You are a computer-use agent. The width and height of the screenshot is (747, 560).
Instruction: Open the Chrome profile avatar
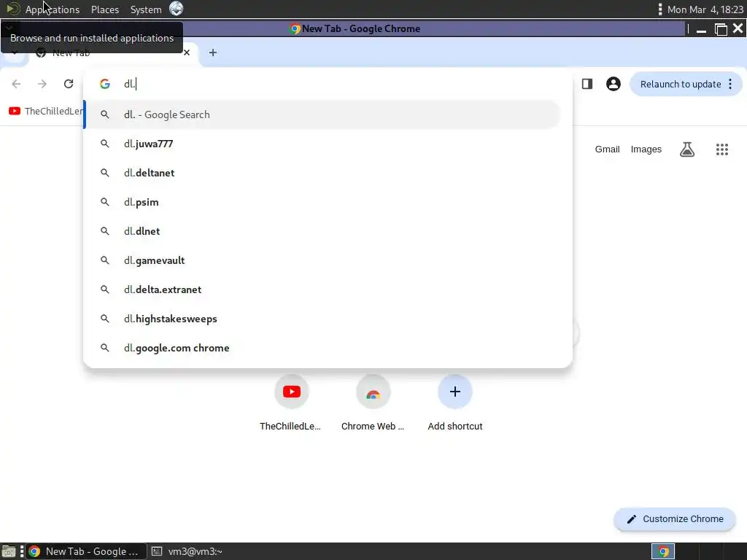coord(613,84)
